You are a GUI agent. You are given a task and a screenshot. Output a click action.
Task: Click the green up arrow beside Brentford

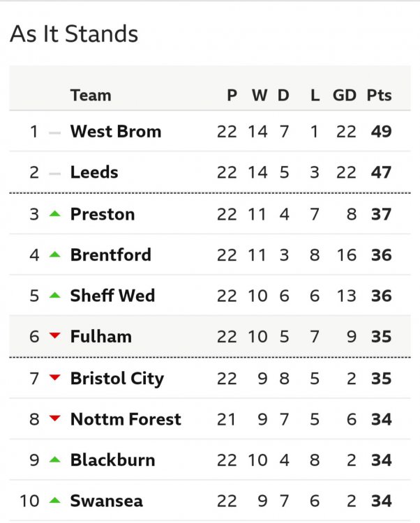55,255
